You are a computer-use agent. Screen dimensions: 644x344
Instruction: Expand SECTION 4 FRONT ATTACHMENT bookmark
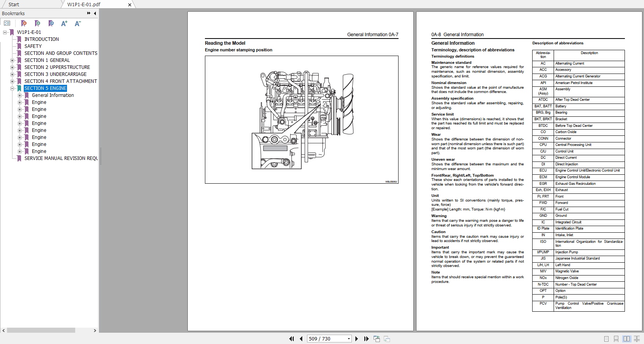tap(12, 81)
